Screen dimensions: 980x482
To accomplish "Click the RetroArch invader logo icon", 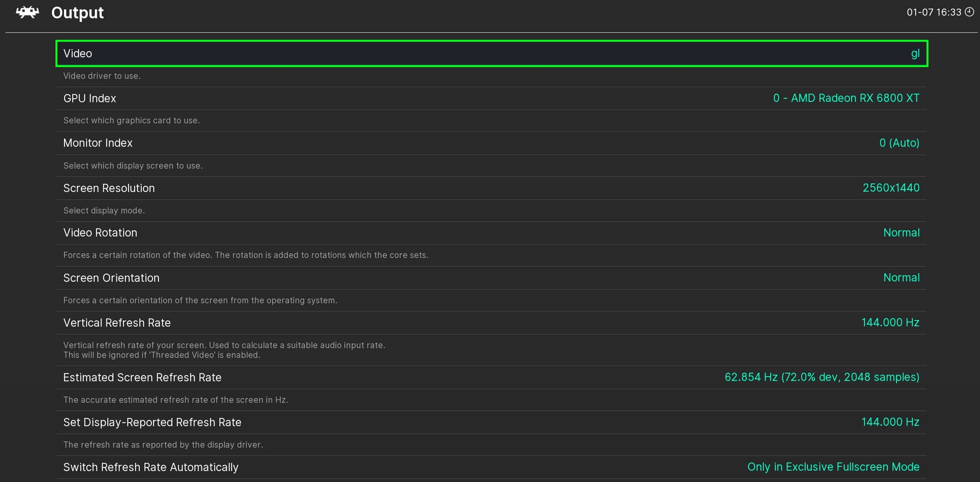I will coord(27,12).
